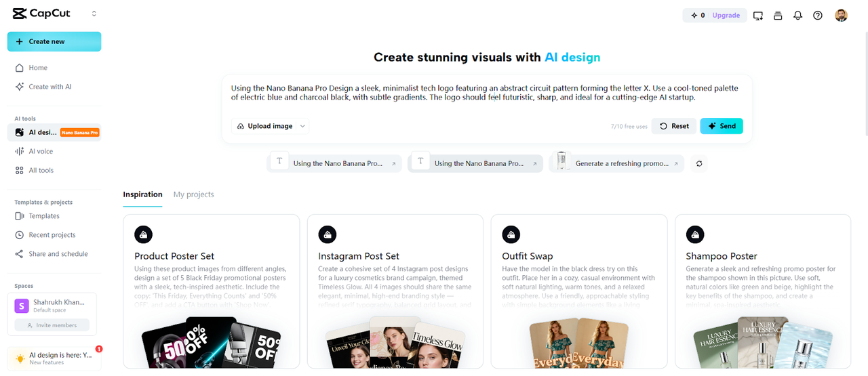Expand the AI design new features notification
868x376 pixels.
click(54, 358)
